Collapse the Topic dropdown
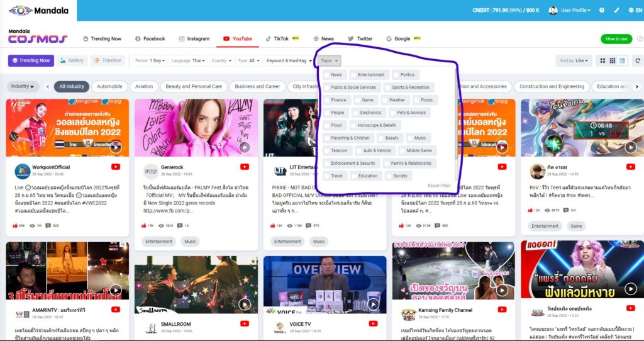The height and width of the screenshot is (341, 644). [x=329, y=61]
